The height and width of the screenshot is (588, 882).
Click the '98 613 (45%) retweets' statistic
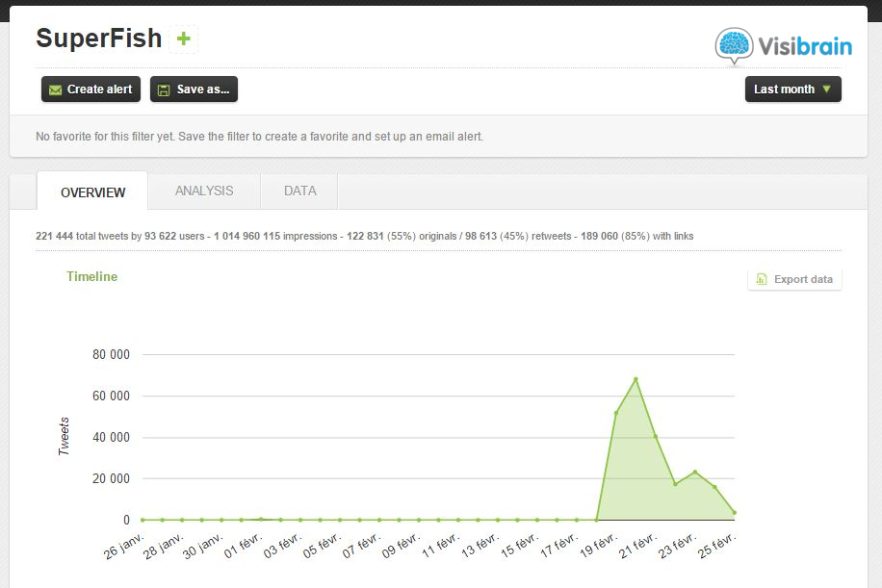pos(518,236)
